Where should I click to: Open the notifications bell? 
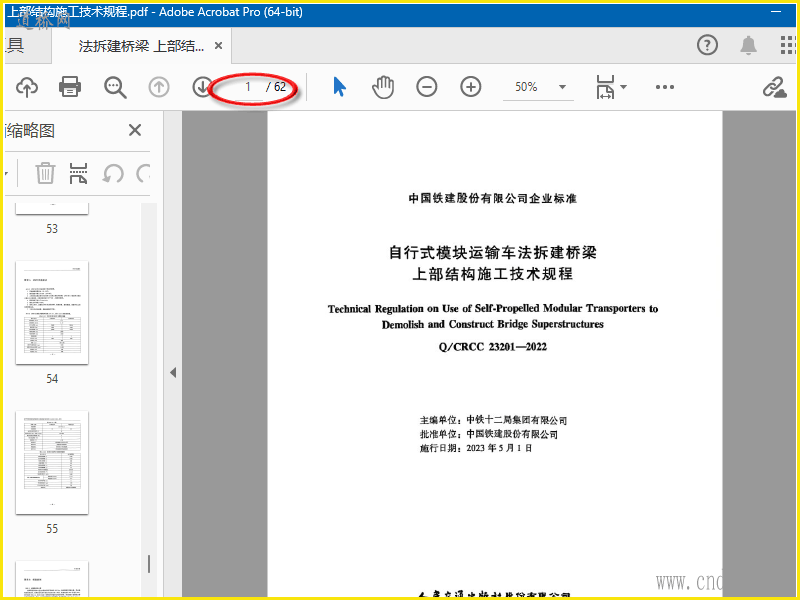(748, 45)
